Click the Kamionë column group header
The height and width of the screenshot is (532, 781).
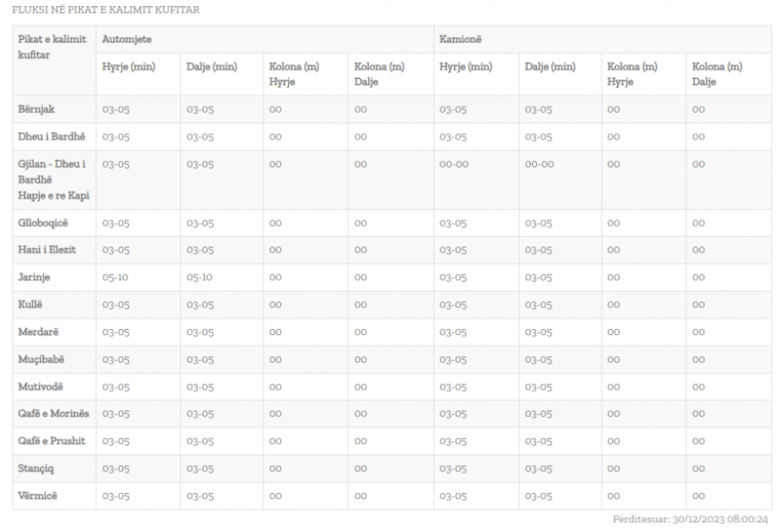click(461, 40)
